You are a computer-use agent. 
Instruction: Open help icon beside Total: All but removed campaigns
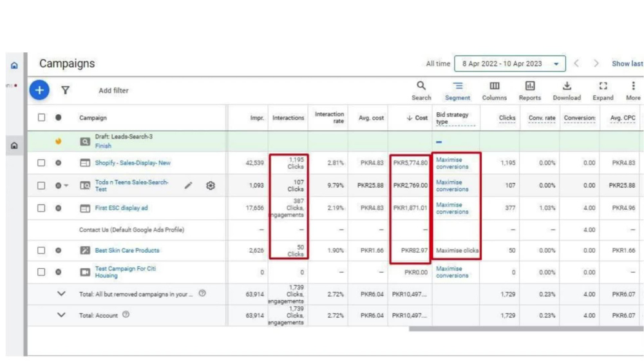point(202,293)
